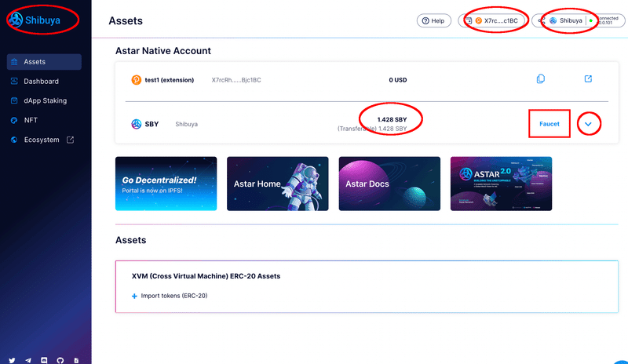Expand SBY token details chevron
Screen dimensions: 628x364
point(588,124)
